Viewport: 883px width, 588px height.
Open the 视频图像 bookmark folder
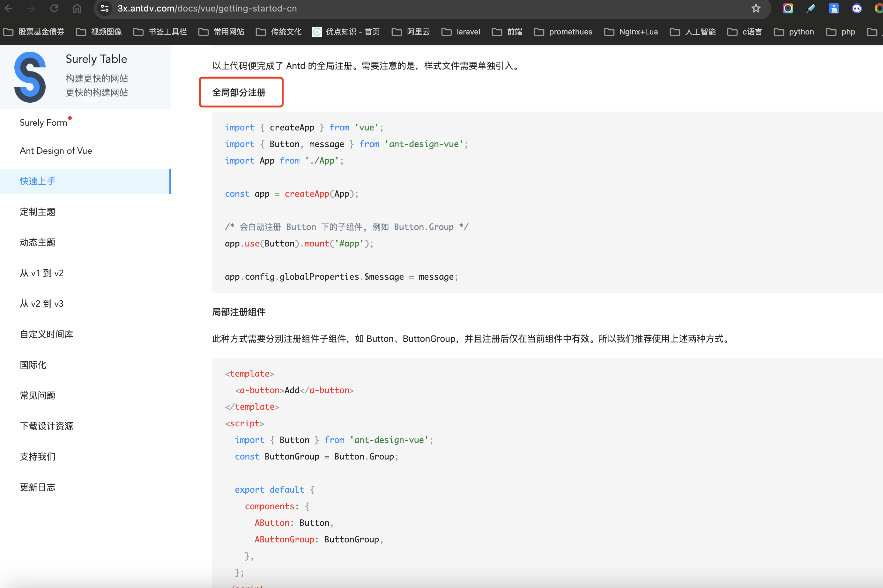(x=99, y=32)
